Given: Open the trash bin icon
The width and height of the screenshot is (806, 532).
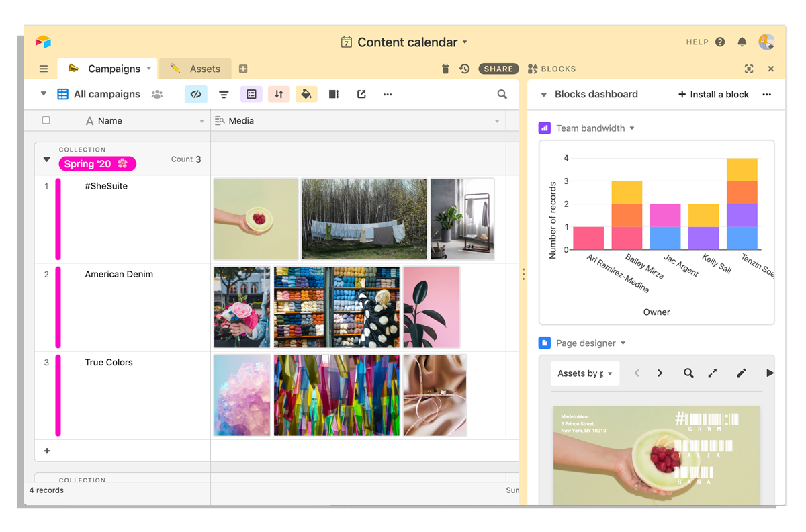Looking at the screenshot, I should (x=445, y=69).
